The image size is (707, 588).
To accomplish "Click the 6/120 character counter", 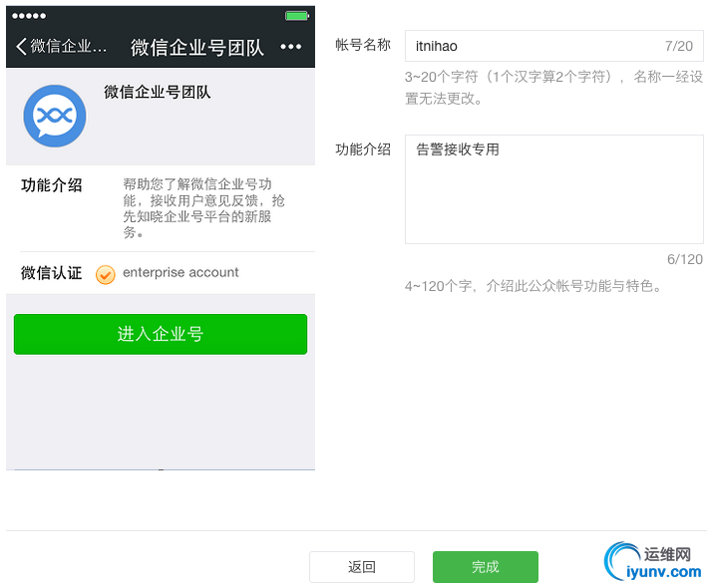I will pyautogui.click(x=685, y=259).
